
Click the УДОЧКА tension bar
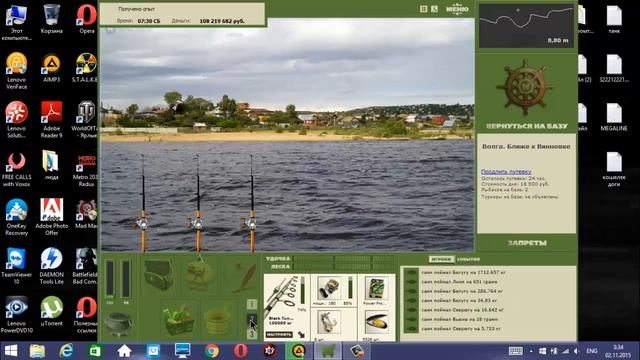343,259
